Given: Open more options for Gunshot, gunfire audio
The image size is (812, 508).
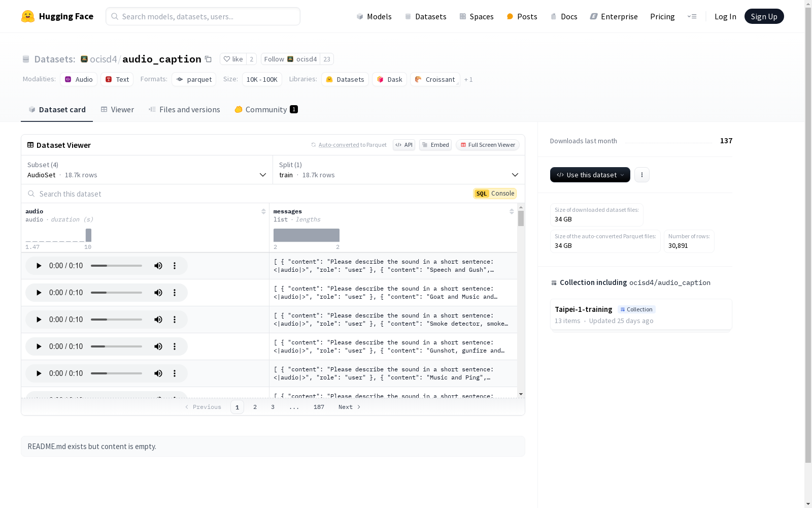Looking at the screenshot, I should coord(175,346).
